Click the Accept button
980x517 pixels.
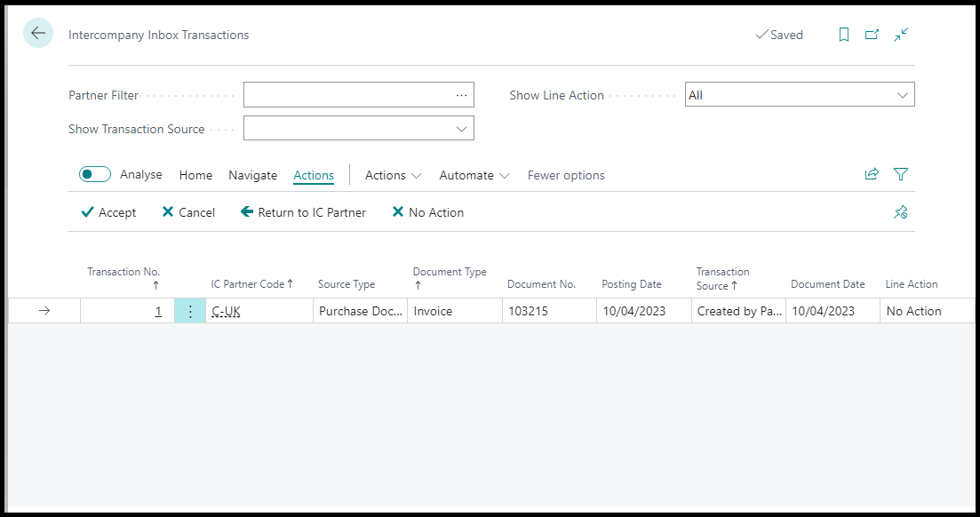(x=108, y=212)
